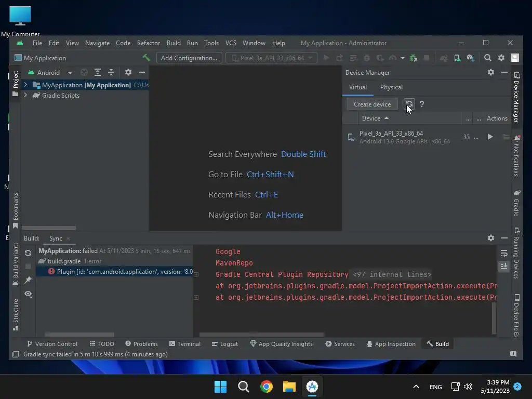Open the App Quality Insights tool window

pyautogui.click(x=281, y=344)
